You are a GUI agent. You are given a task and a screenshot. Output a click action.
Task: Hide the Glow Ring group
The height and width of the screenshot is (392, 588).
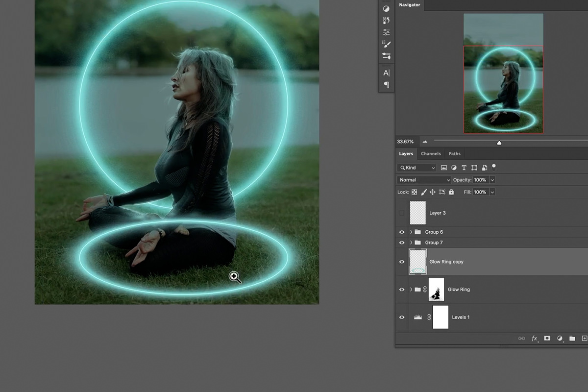tap(402, 290)
